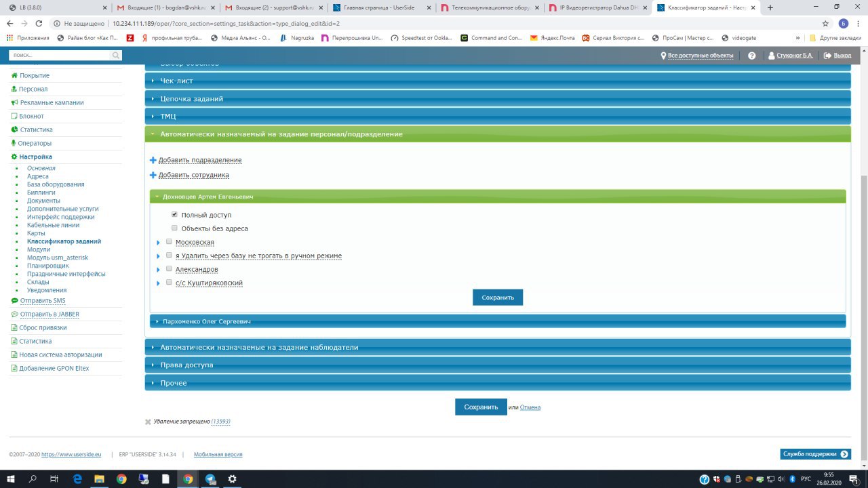
Task: Click the Блокнот notepad icon
Action: pyautogui.click(x=14, y=116)
